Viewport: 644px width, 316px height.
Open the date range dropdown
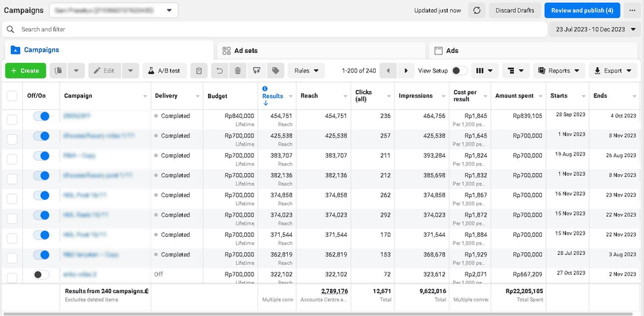tap(595, 29)
